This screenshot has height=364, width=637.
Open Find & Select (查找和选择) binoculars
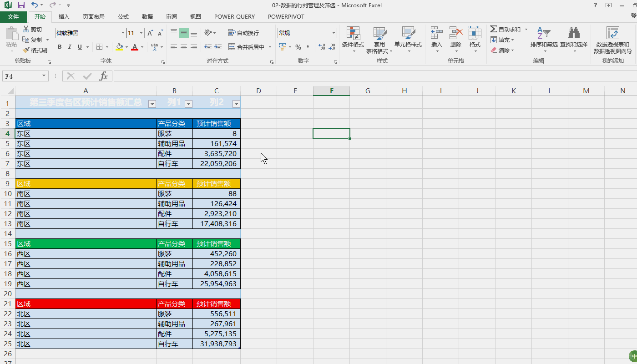[573, 33]
